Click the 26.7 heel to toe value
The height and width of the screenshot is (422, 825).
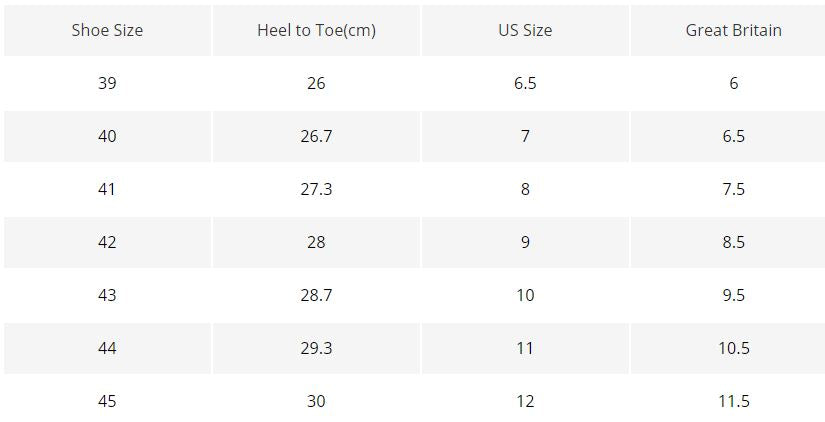click(x=316, y=136)
